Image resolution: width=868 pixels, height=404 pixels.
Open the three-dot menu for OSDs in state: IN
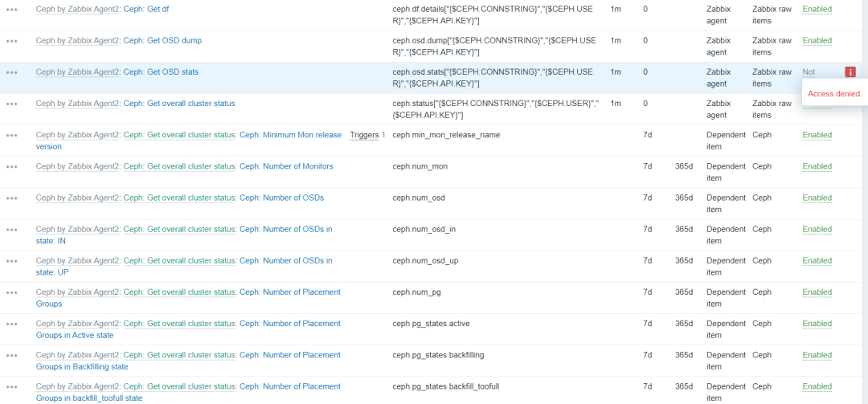pos(11,230)
